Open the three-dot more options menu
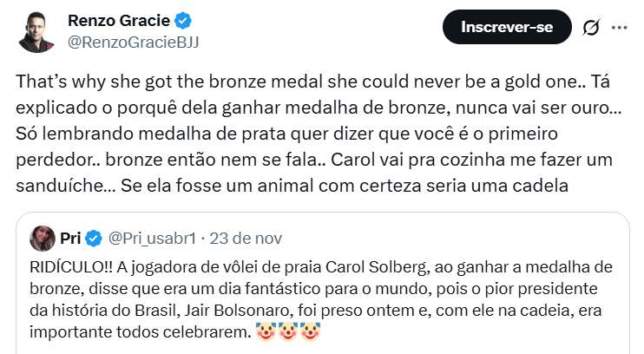The image size is (644, 354). pos(619,28)
